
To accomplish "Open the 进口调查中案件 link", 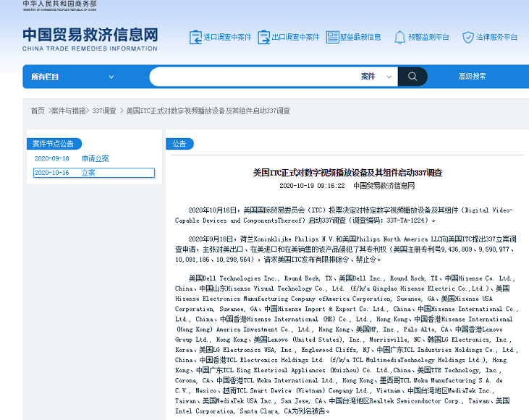I will coord(227,37).
